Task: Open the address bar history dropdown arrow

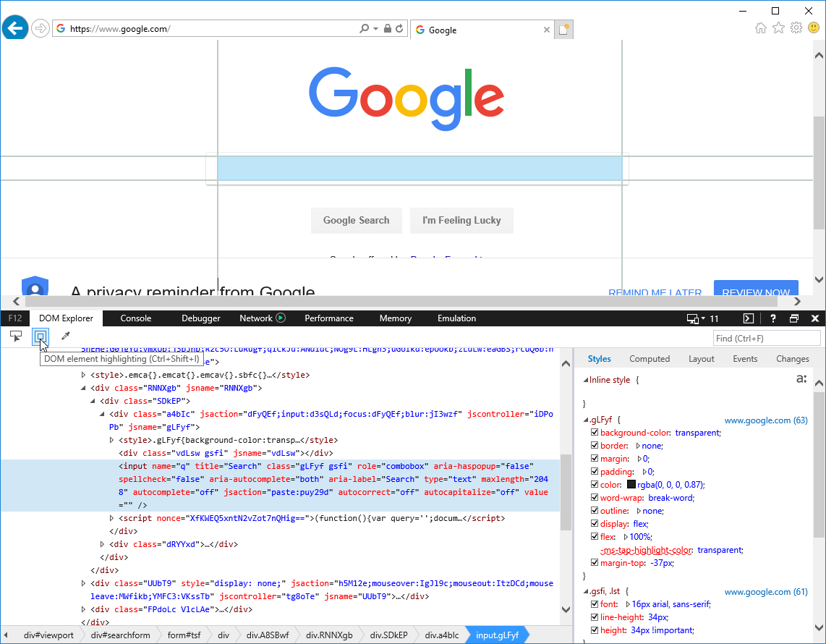Action: (375, 28)
